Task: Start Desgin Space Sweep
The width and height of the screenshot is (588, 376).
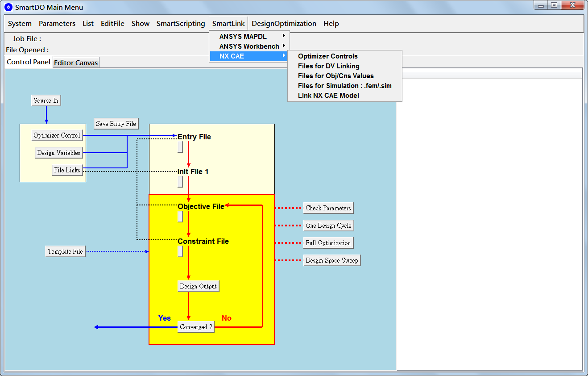Action: pos(332,260)
